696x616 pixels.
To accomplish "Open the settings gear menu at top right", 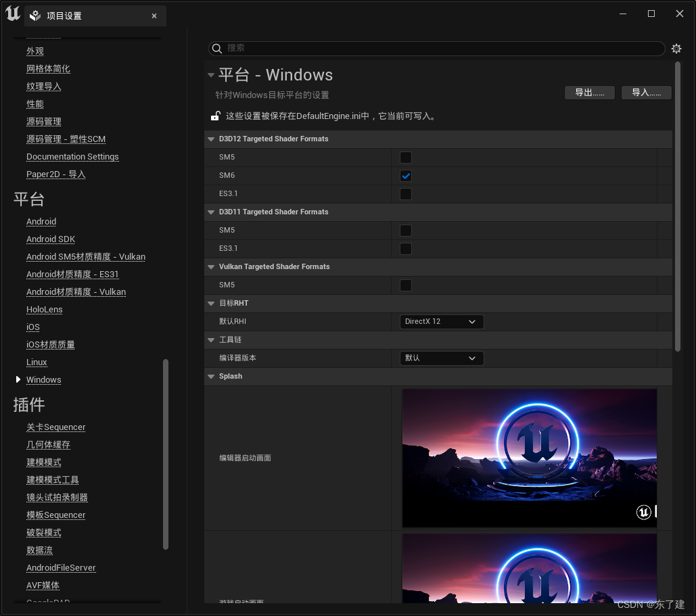I will coord(676,48).
